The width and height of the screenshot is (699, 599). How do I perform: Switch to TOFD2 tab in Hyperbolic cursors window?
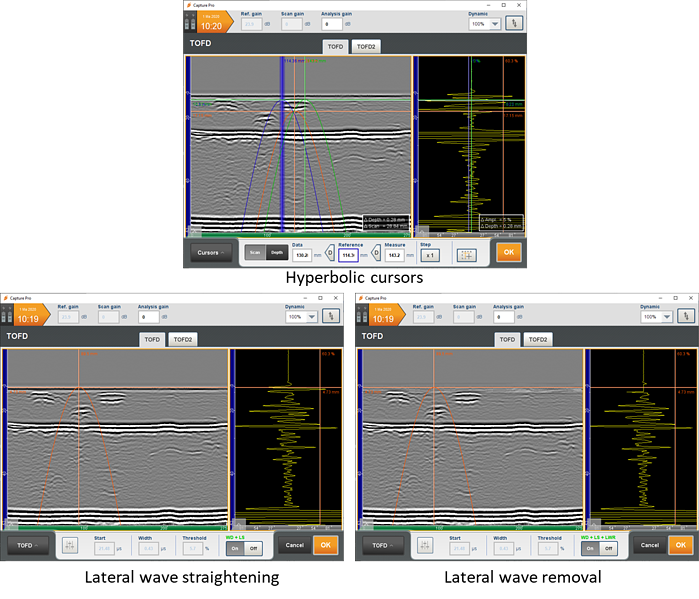click(366, 46)
